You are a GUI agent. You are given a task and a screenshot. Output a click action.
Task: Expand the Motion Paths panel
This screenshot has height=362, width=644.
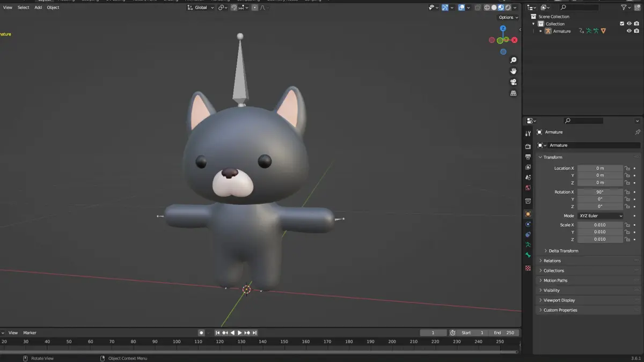pyautogui.click(x=555, y=280)
